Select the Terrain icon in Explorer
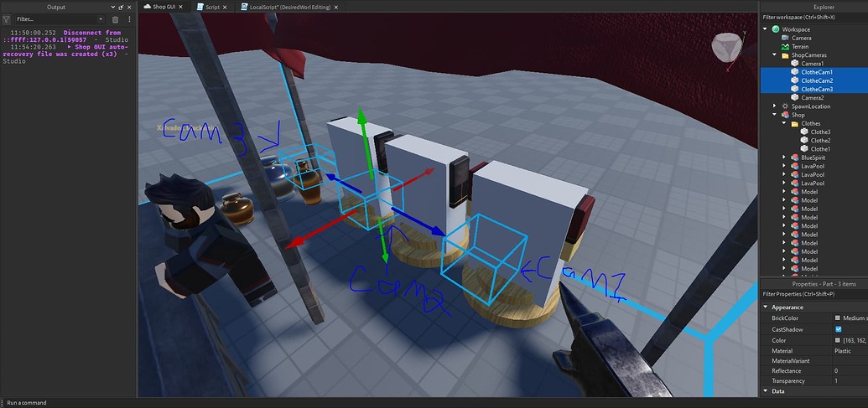 tap(785, 46)
